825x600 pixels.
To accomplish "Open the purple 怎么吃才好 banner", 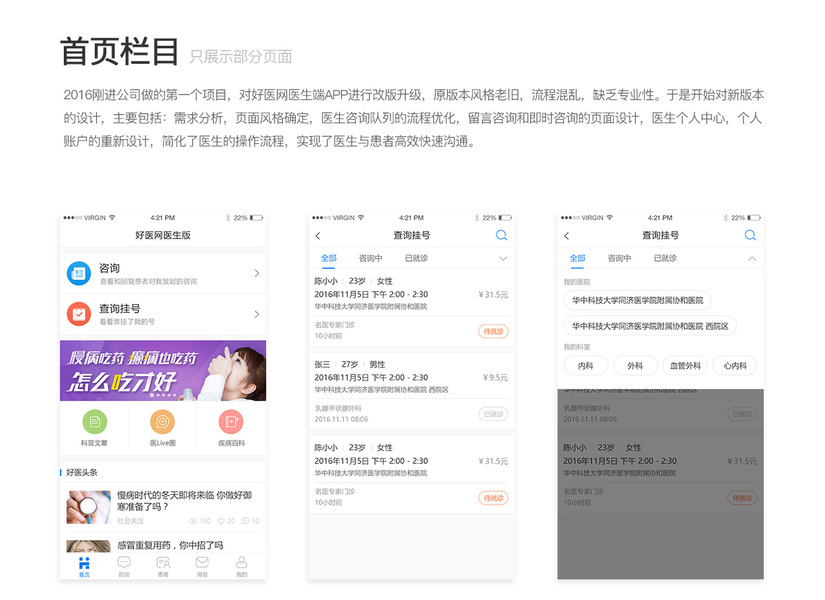I will pos(163,371).
